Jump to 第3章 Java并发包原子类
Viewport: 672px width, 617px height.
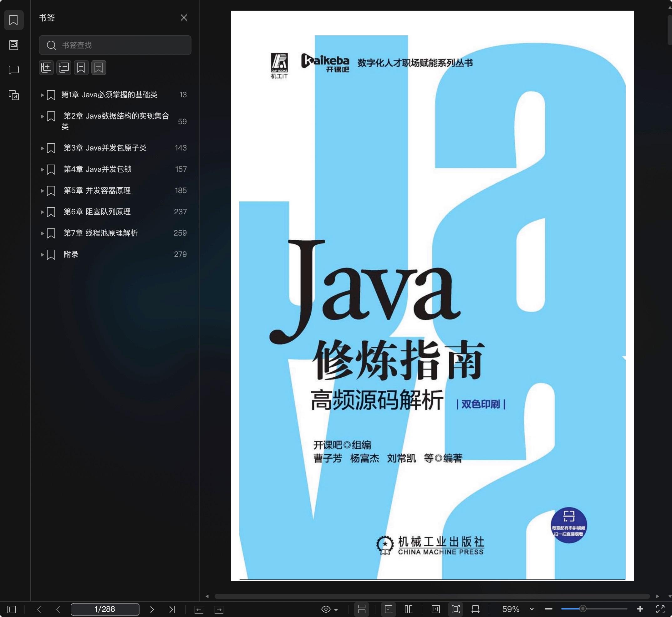coord(105,148)
